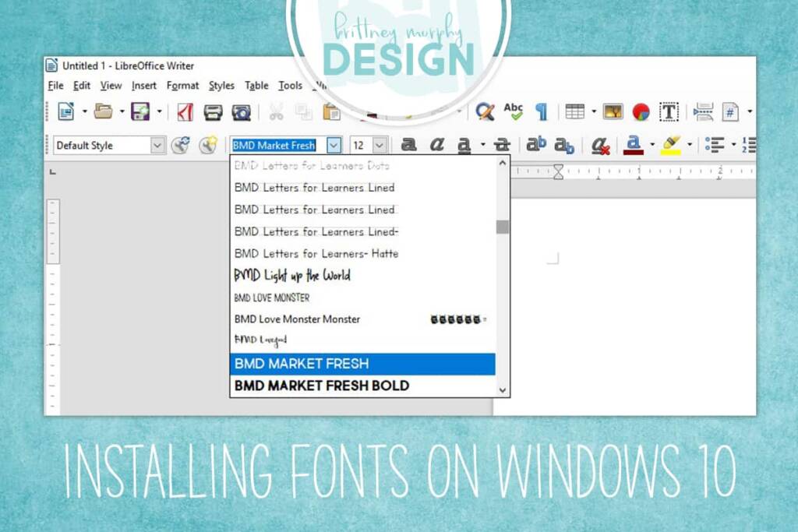
Task: Select BMD MARKET FRESH BOLD from font list
Action: (x=320, y=386)
